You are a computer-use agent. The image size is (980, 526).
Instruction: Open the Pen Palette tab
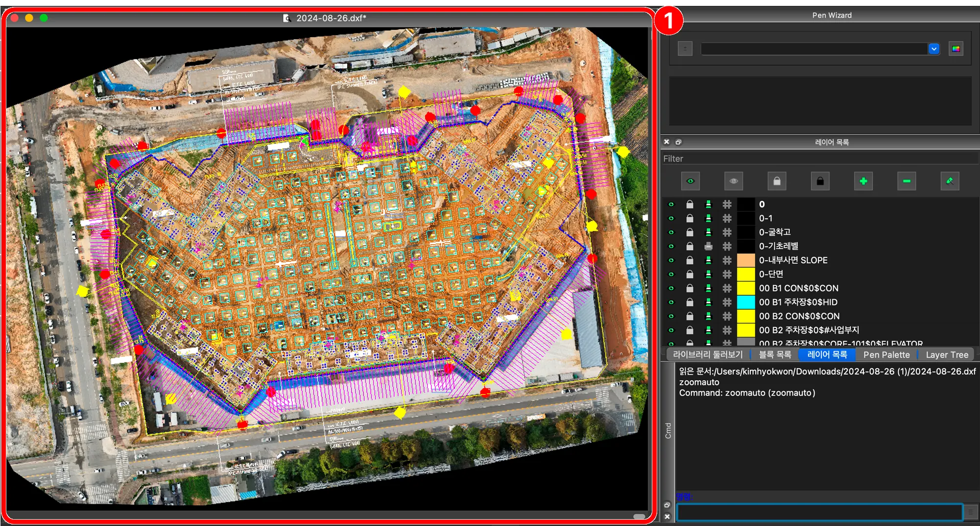pos(886,354)
